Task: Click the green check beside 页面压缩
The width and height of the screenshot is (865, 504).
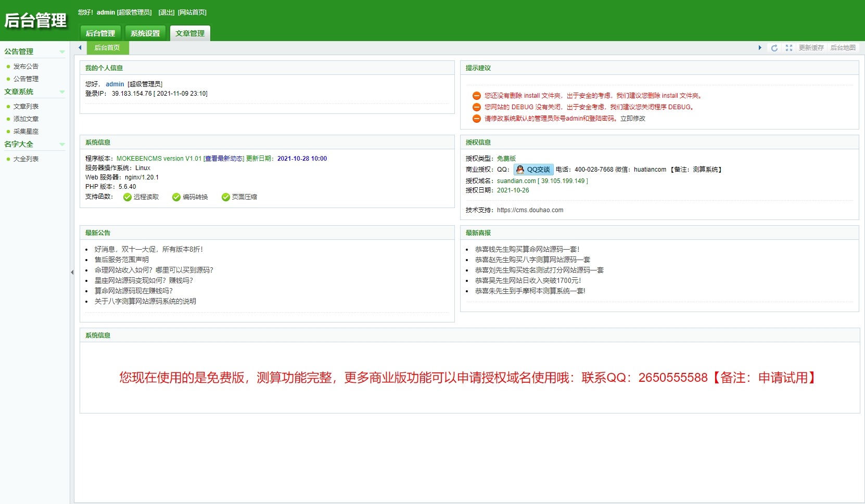Action: (225, 197)
